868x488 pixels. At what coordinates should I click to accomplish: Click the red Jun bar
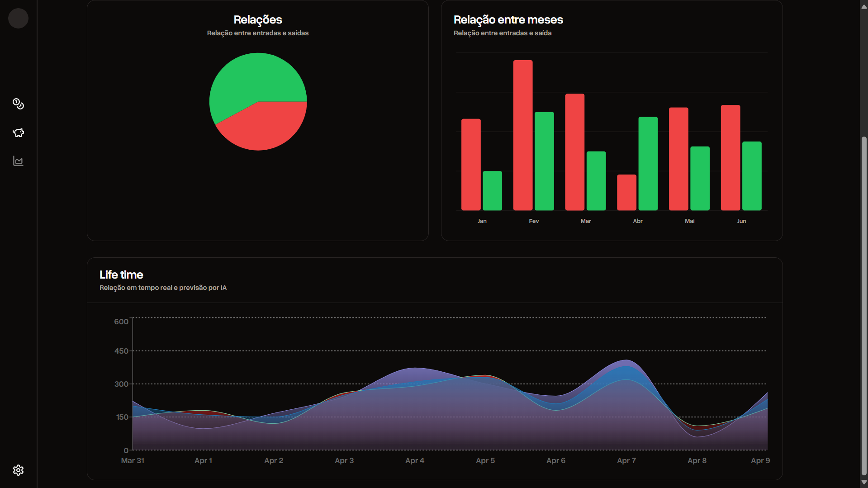click(x=730, y=158)
